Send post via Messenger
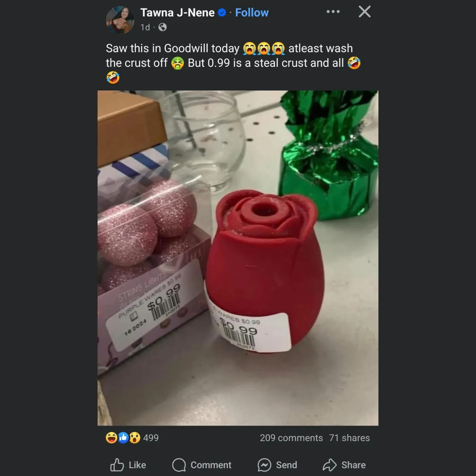476x476 pixels. (x=277, y=465)
